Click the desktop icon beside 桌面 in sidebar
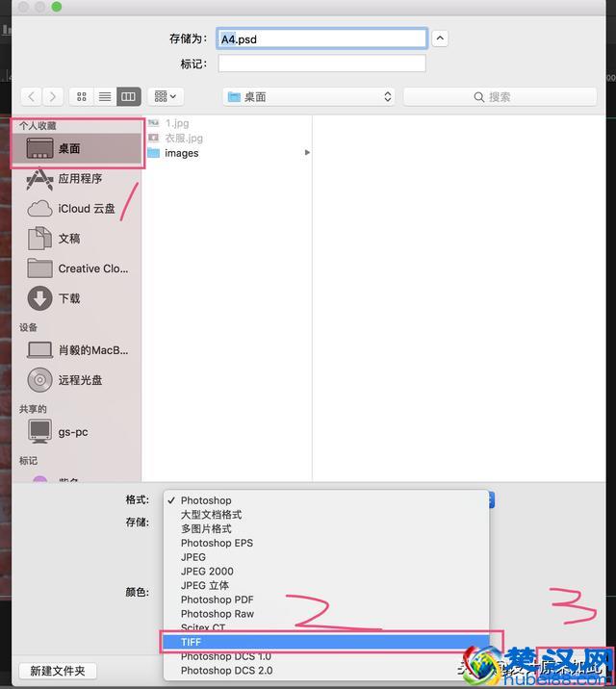 pos(40,148)
